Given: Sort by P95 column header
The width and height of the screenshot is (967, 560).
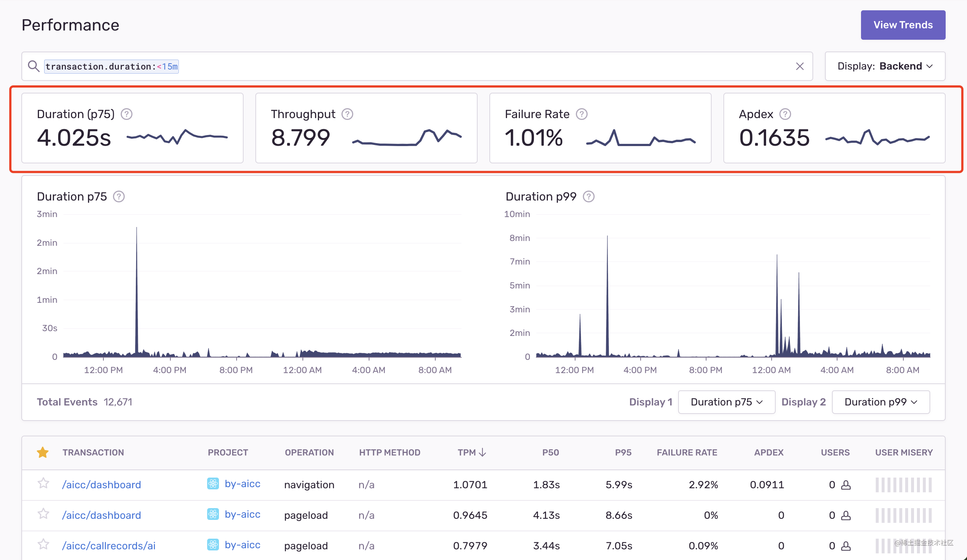Looking at the screenshot, I should [x=623, y=453].
